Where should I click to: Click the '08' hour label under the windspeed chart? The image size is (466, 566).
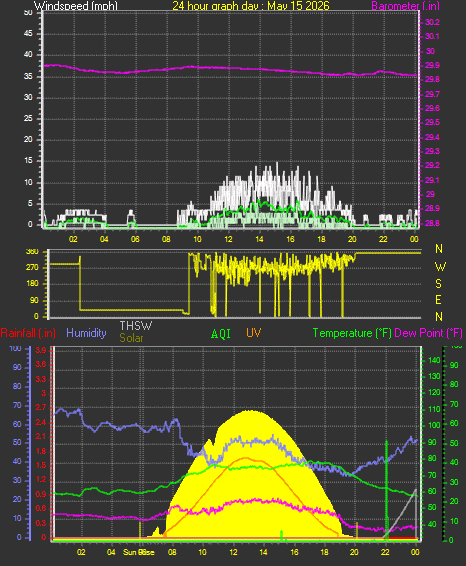coord(166,239)
